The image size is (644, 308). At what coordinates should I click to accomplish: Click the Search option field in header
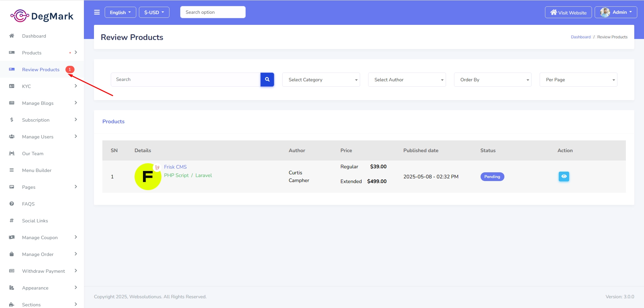[213, 12]
